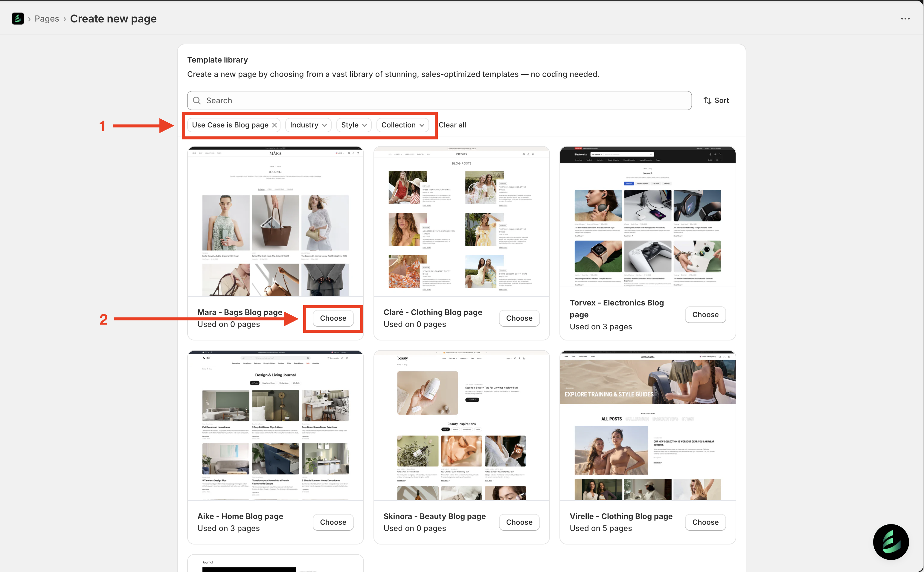The height and width of the screenshot is (572, 924).
Task: Expand the Collection filter dropdown
Action: (x=402, y=125)
